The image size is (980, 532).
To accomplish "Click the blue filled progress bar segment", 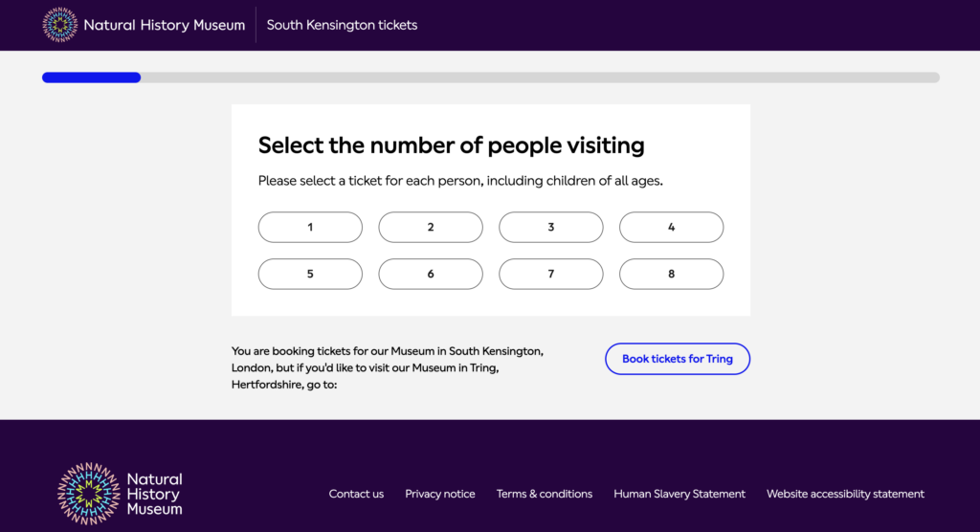I will [x=91, y=78].
